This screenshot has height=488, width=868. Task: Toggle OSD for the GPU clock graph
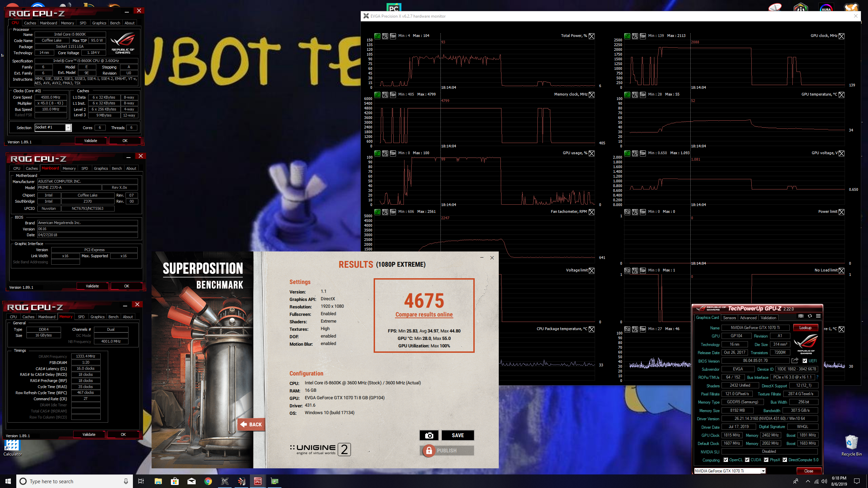(x=627, y=36)
